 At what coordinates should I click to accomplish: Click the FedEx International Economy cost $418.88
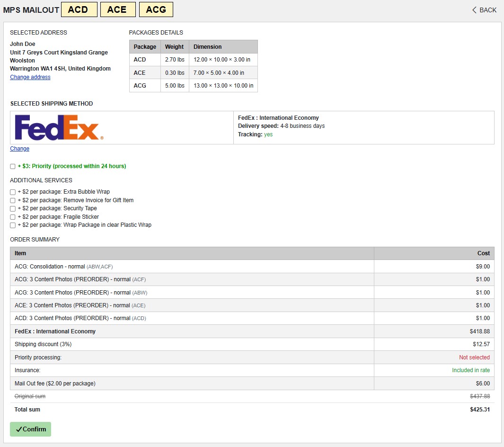click(x=479, y=331)
